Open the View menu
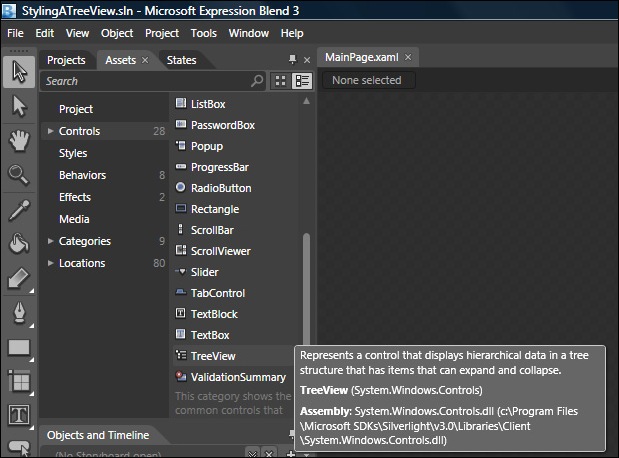 click(x=77, y=33)
